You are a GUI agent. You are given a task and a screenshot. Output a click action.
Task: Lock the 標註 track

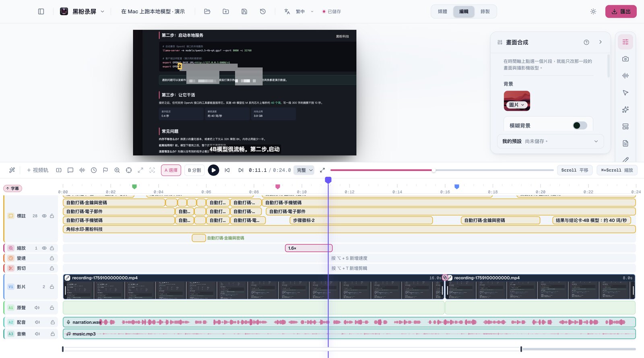tap(52, 216)
